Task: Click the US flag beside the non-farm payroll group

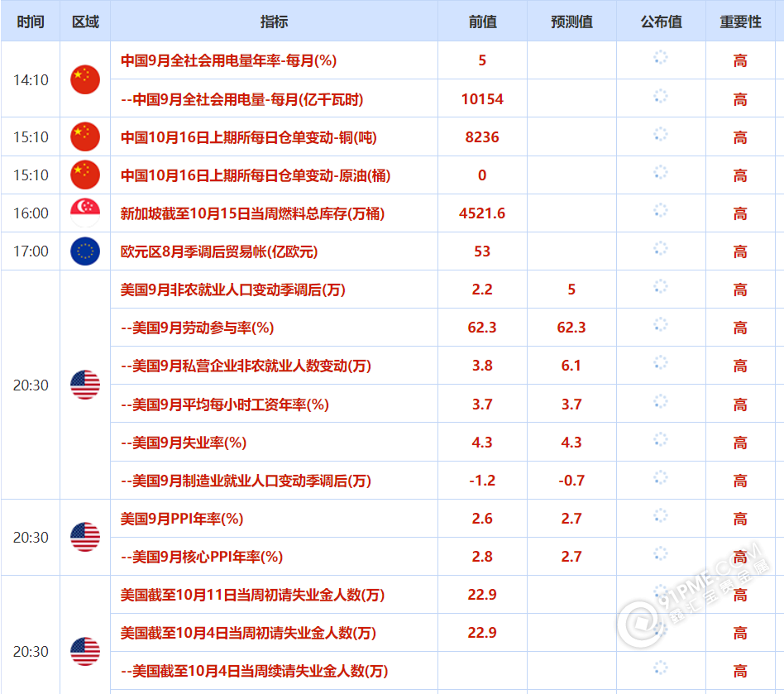Action: pyautogui.click(x=85, y=385)
